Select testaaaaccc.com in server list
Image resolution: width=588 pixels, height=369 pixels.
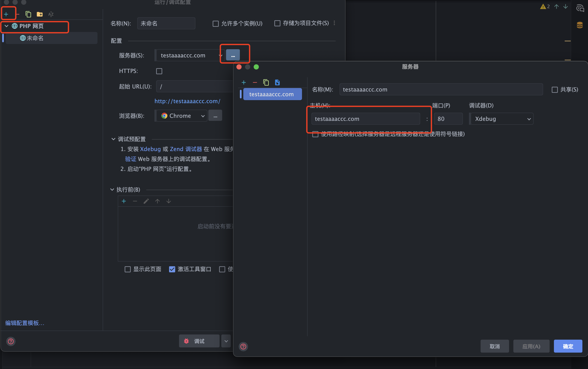click(272, 94)
